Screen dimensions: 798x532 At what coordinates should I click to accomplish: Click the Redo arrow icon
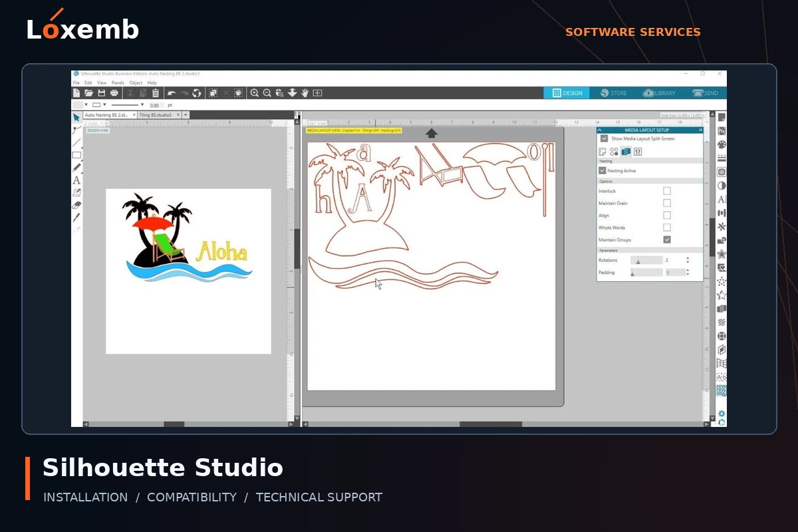(184, 93)
